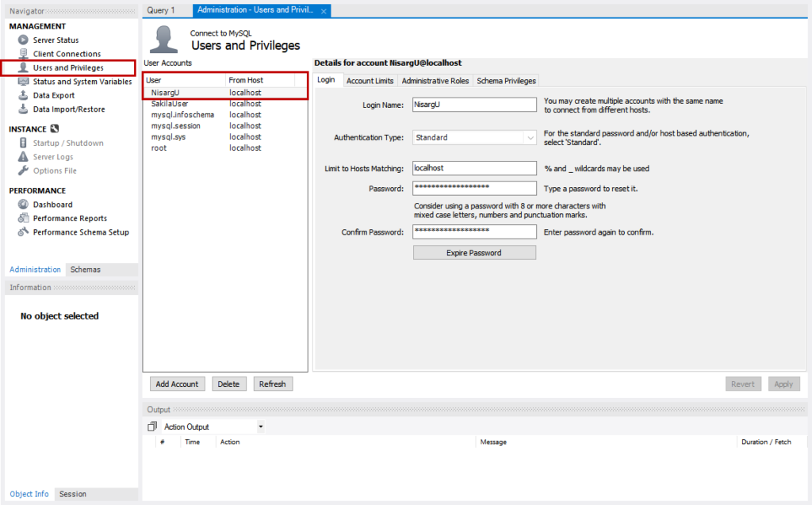Switch to the Account Limits tab
The width and height of the screenshot is (812, 505).
(x=370, y=81)
